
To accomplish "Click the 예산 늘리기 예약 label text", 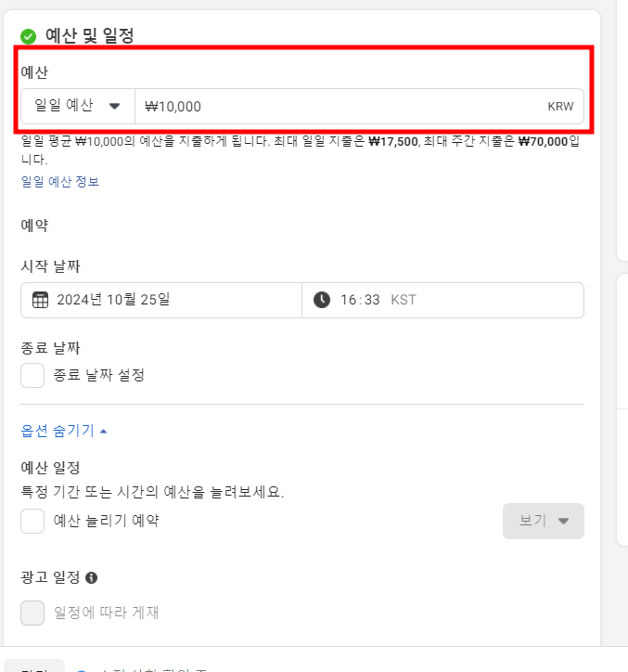I will 107,521.
